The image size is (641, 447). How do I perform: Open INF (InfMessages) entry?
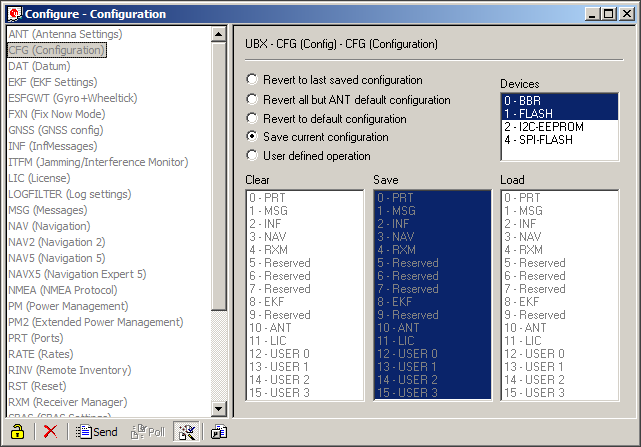(x=53, y=146)
